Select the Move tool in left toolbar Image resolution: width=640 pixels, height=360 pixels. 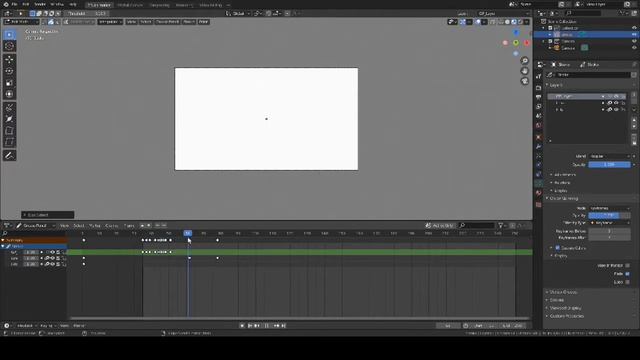(x=9, y=60)
